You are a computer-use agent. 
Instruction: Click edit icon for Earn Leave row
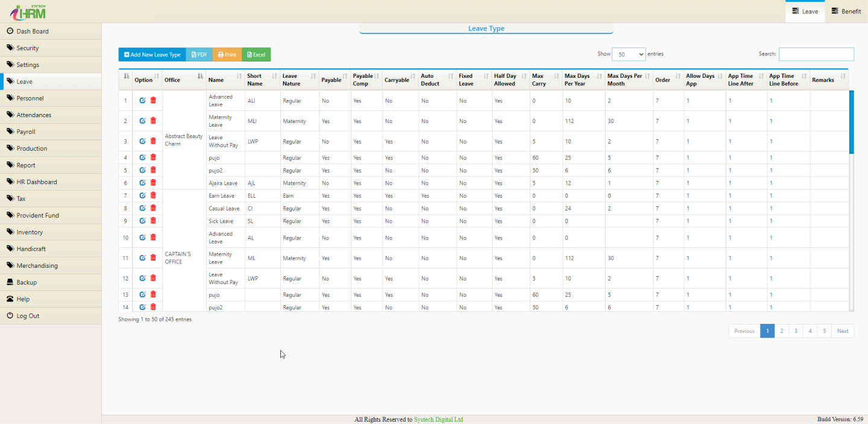coord(142,195)
